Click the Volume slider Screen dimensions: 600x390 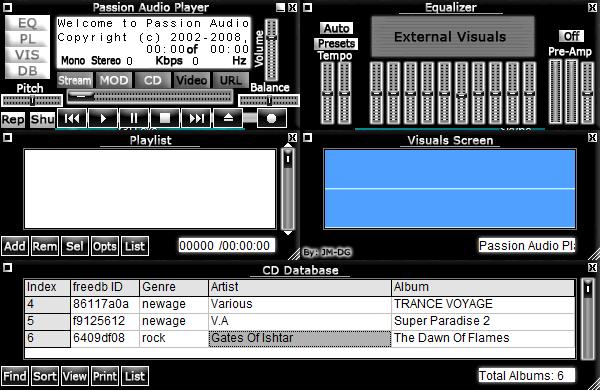click(272, 50)
